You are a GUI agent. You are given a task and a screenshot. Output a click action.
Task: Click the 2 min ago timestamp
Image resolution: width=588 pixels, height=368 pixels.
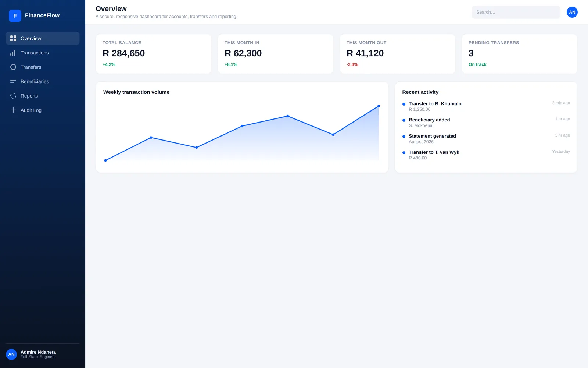click(x=561, y=103)
